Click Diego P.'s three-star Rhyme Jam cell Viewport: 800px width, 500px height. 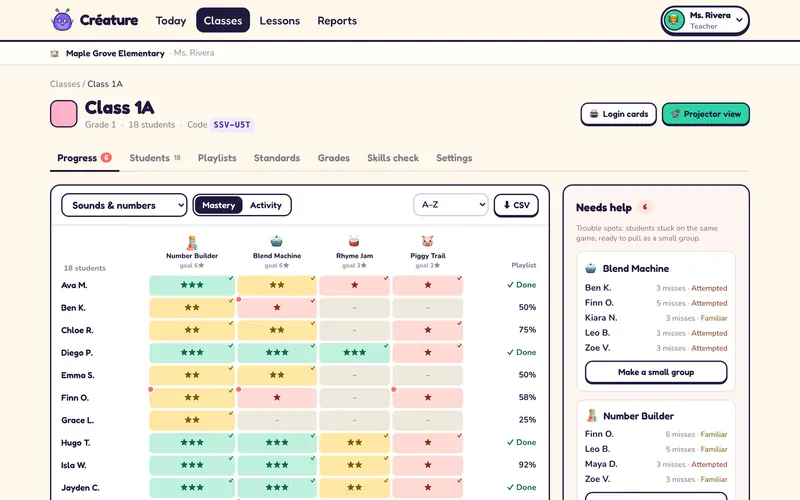354,353
